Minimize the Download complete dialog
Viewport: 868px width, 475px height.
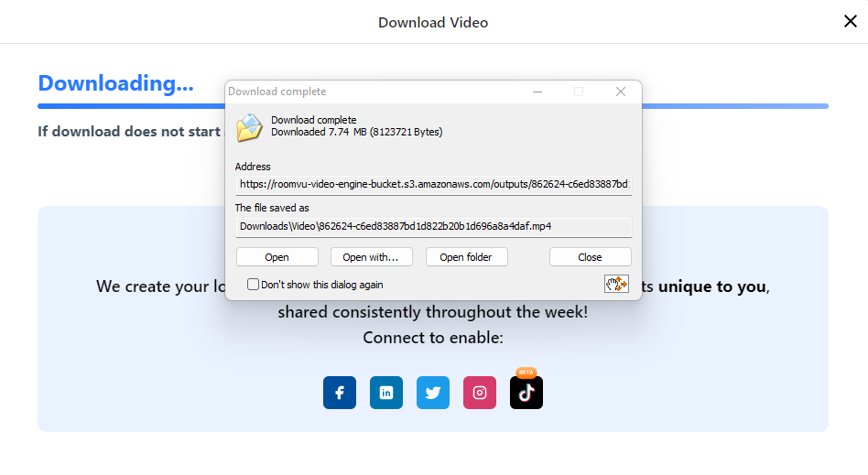click(x=537, y=92)
